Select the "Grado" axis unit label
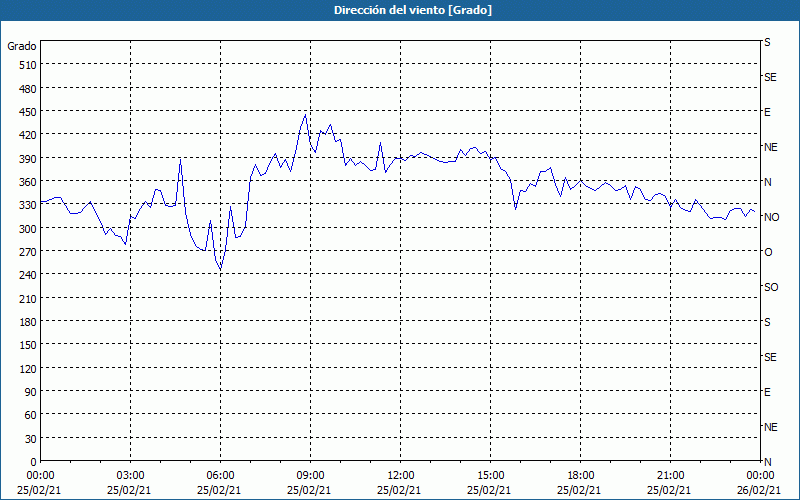The width and height of the screenshot is (800, 500). 22,46
